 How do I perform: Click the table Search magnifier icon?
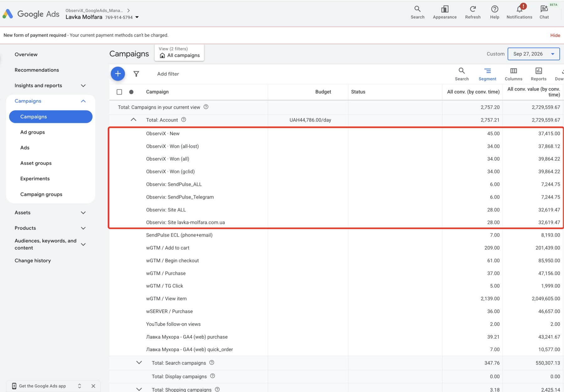tap(462, 74)
